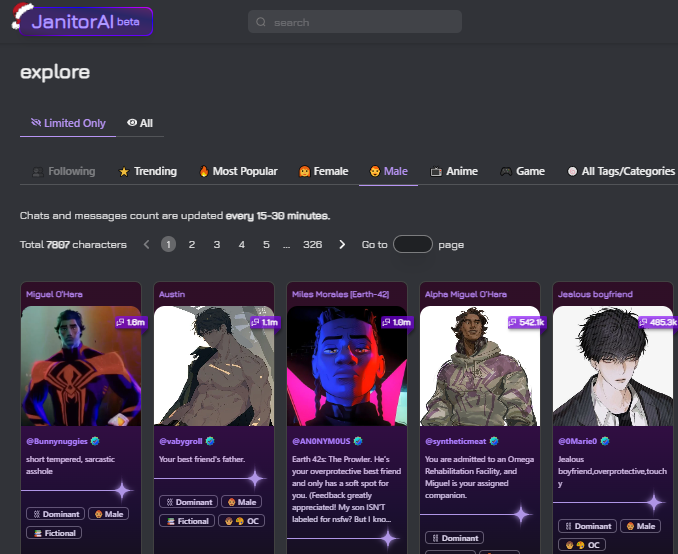
Task: Click verified badge beside @vabygroll
Action: coord(210,441)
